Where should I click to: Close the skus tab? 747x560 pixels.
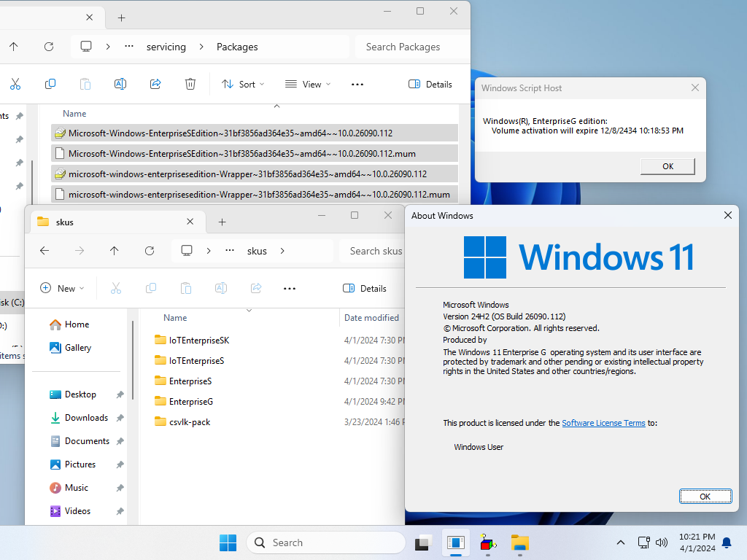[x=190, y=222]
